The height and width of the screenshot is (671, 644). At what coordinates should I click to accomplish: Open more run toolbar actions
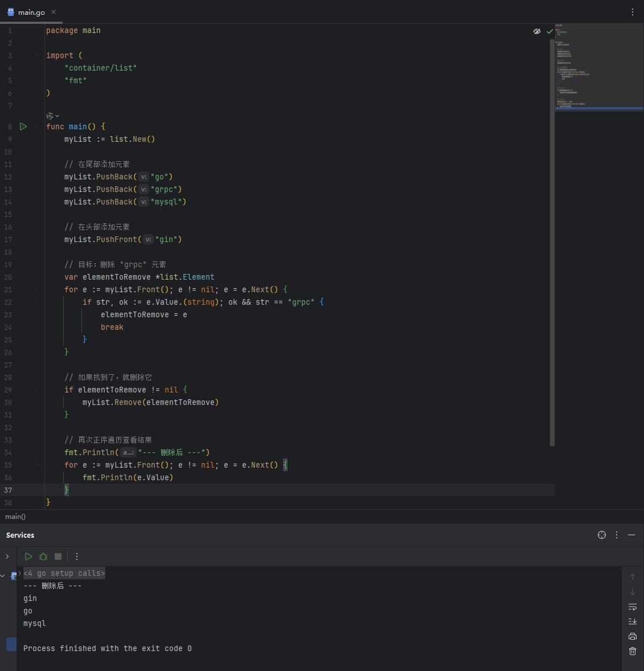pos(77,557)
